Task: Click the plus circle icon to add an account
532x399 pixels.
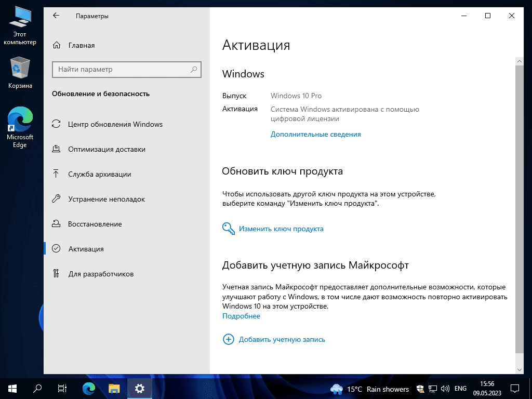Action: 229,339
